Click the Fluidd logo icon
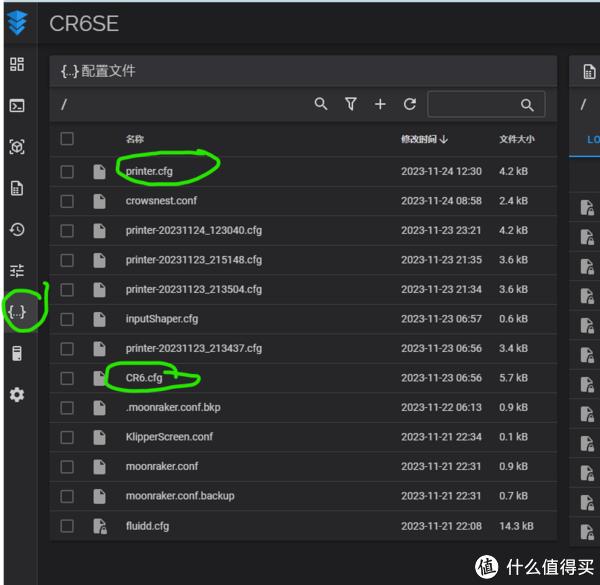This screenshot has height=585, width=600. click(18, 23)
